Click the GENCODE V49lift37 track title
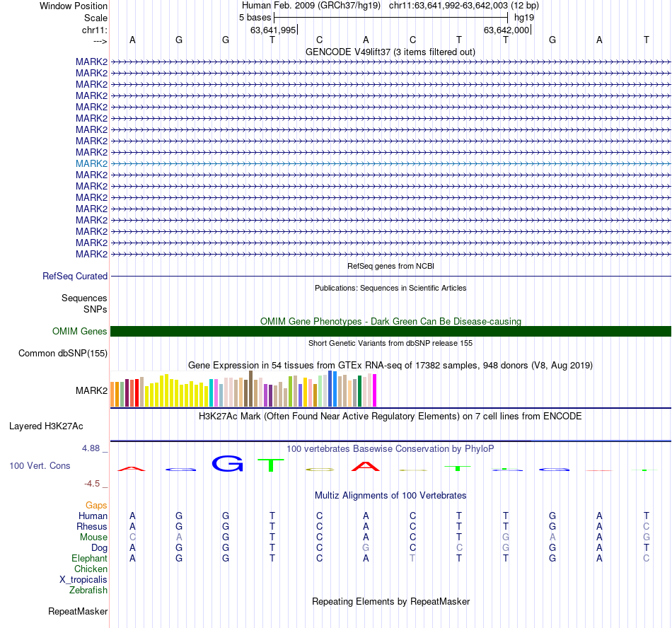 tap(390, 52)
